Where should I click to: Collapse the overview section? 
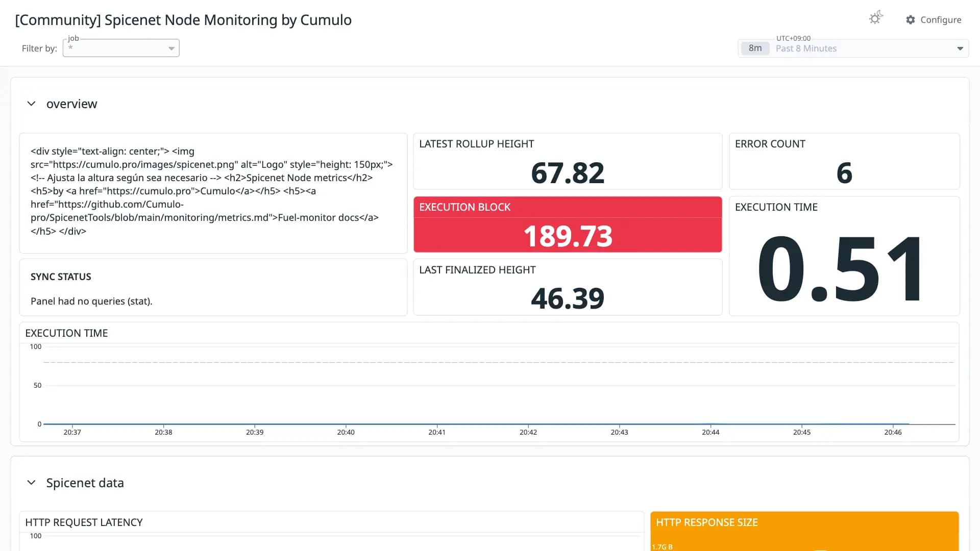point(31,104)
